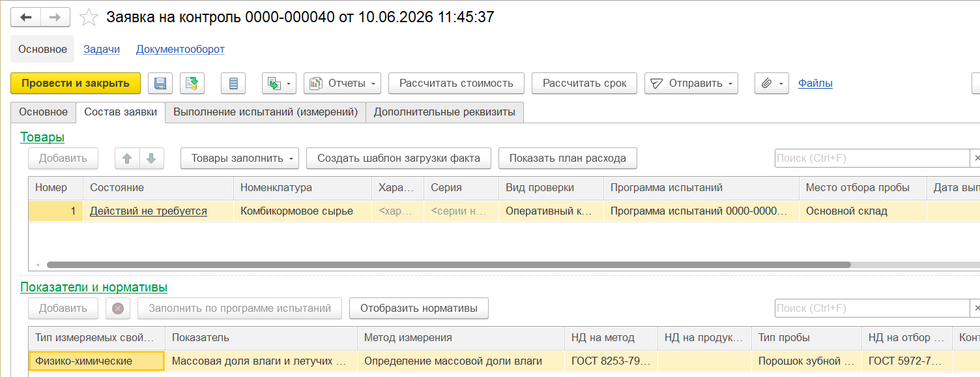Open the Задачи navigation link
Screen dimensions: 980x377
(102, 50)
